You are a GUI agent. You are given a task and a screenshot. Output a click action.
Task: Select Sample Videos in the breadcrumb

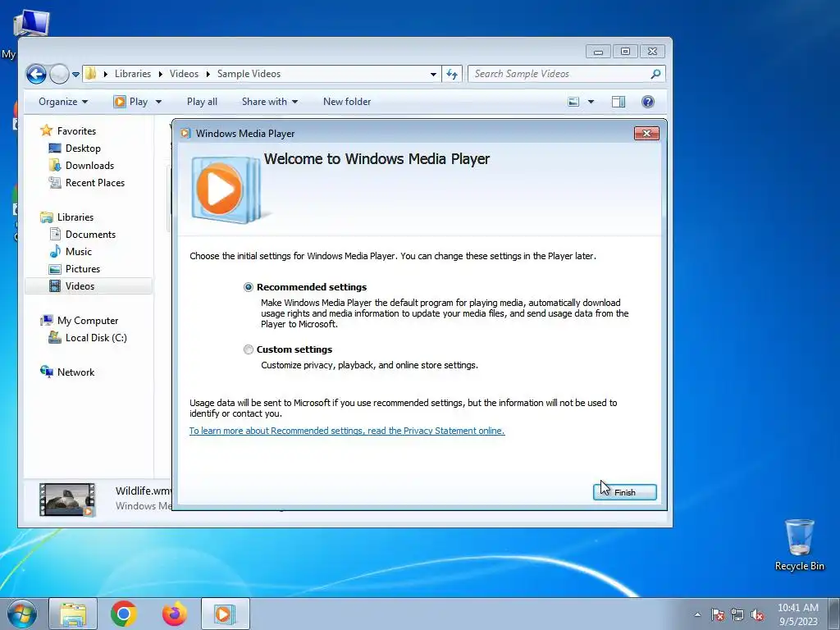click(x=249, y=74)
